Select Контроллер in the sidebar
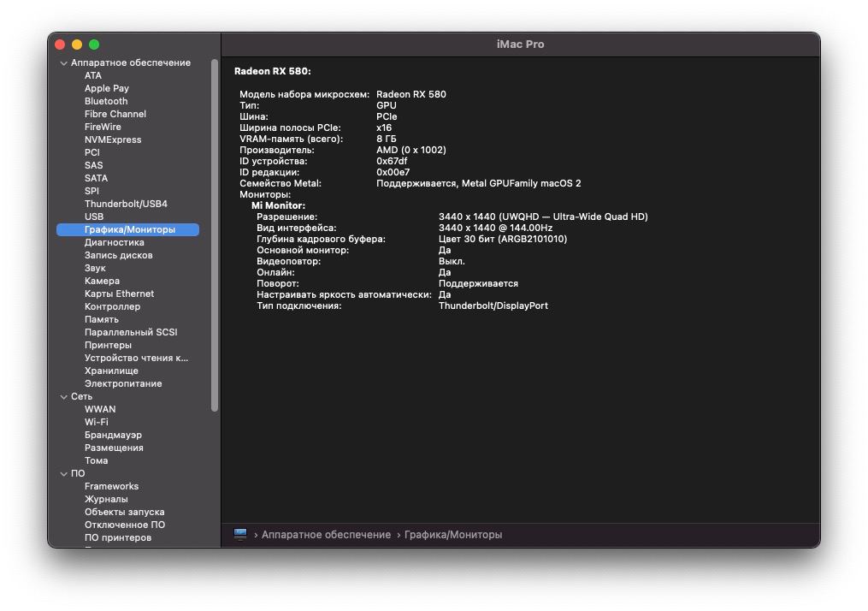The image size is (868, 611). coord(112,306)
